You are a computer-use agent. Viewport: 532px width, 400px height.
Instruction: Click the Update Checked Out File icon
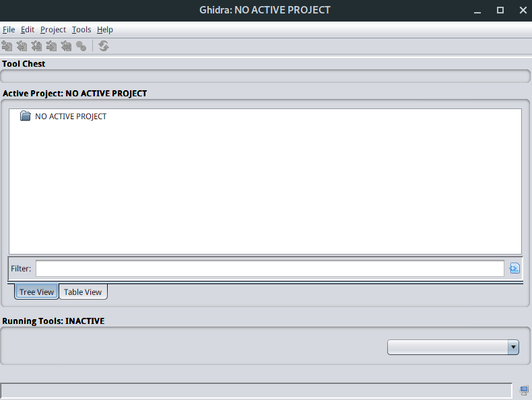[37, 46]
